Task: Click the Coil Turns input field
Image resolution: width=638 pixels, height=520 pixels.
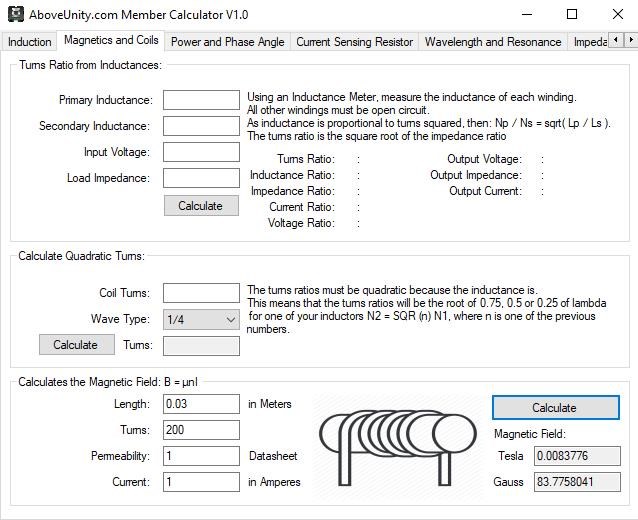Action: coord(201,293)
